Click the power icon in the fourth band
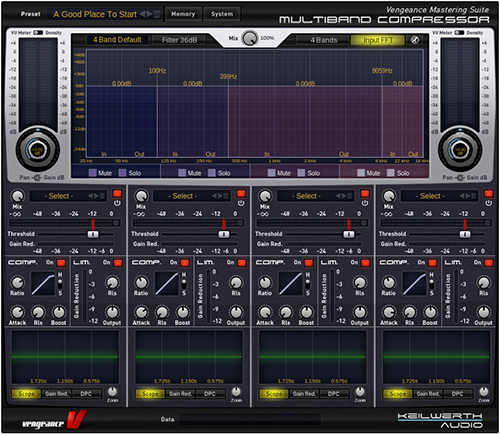 pyautogui.click(x=489, y=203)
